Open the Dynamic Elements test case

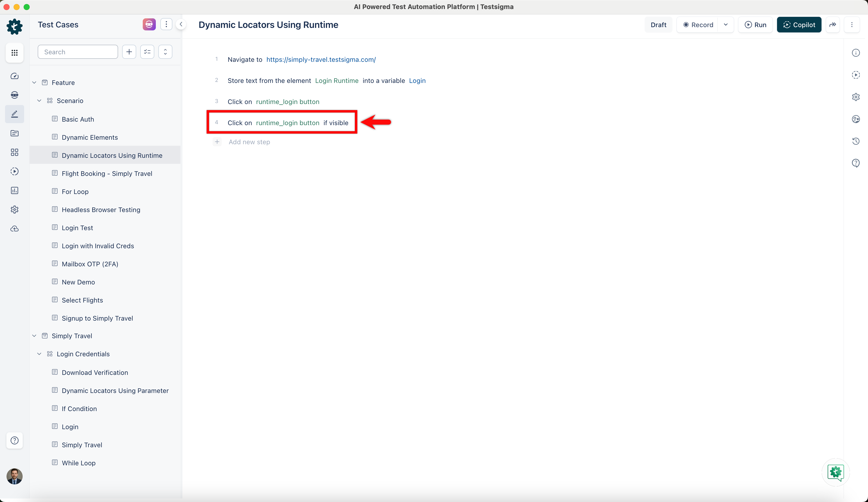[x=89, y=137]
